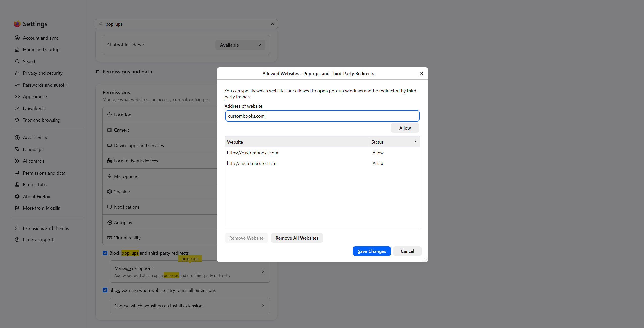Click the settings search box
The width and height of the screenshot is (644, 328).
186,24
